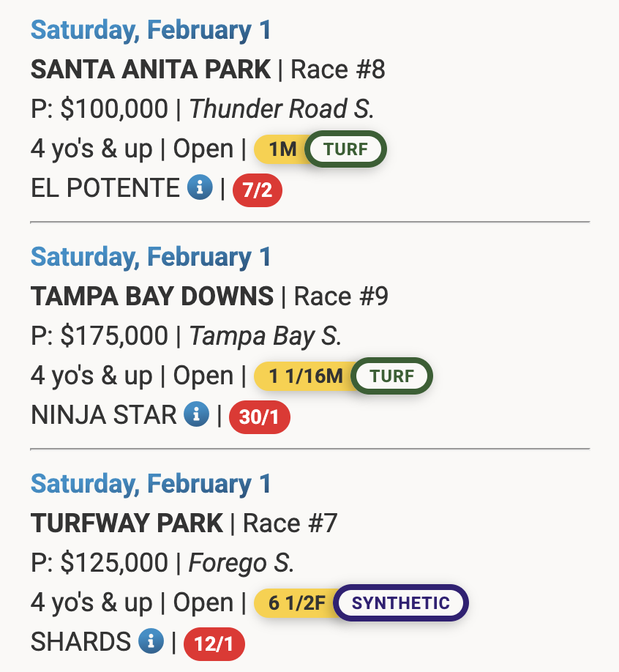Image resolution: width=619 pixels, height=672 pixels.
Task: Click the horse name EL POTENTE
Action: [x=105, y=188]
